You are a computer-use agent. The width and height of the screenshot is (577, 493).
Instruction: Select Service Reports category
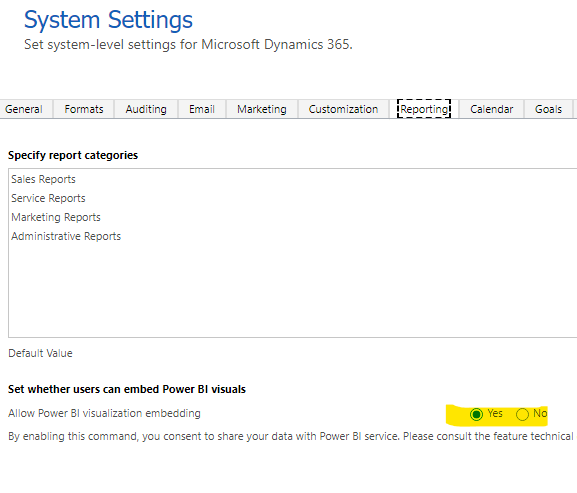(48, 198)
